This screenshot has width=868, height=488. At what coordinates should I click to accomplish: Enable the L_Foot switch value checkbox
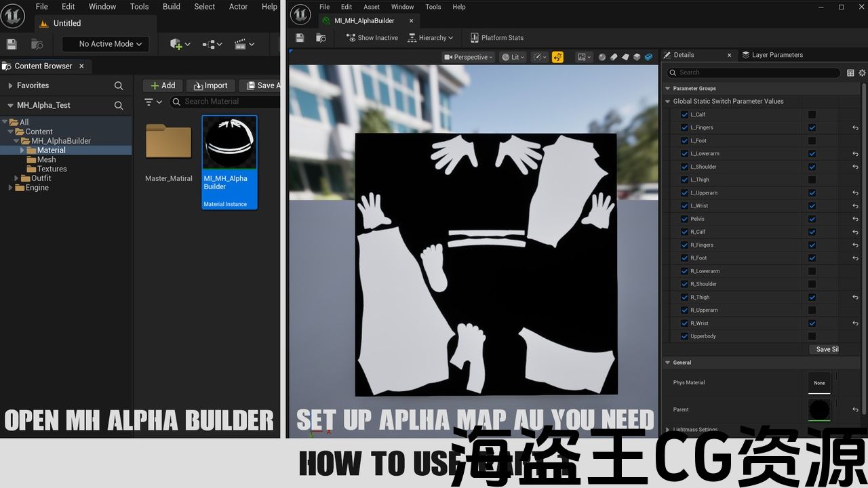(x=812, y=141)
